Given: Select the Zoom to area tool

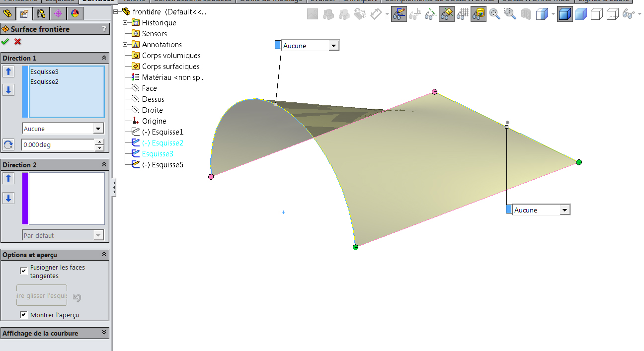Looking at the screenshot, I should pyautogui.click(x=510, y=15).
